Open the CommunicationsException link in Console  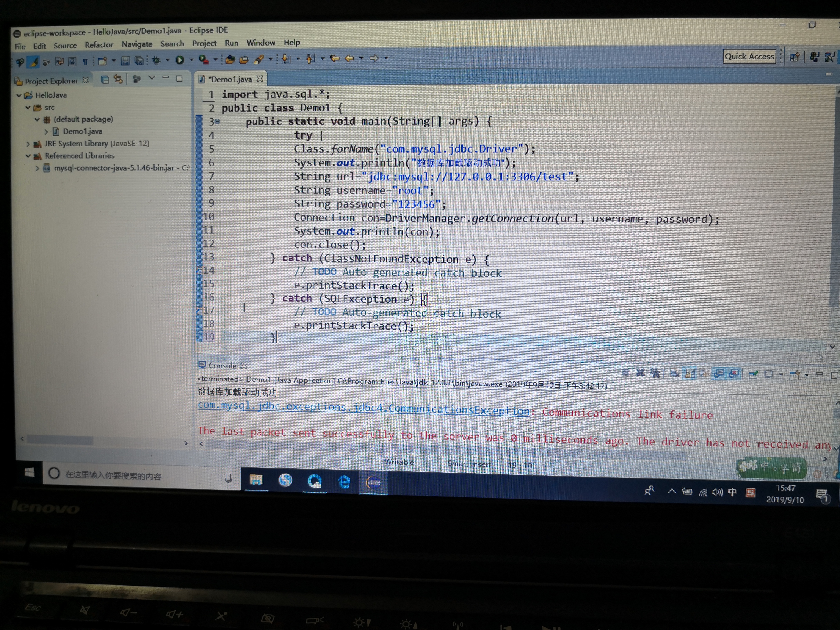(x=363, y=408)
